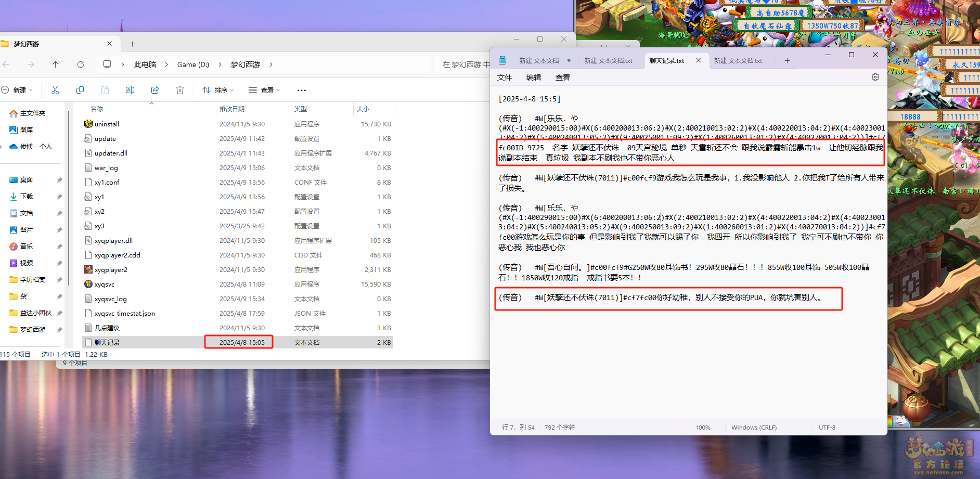Click the Paste icon in Explorer toolbar
This screenshot has height=479, width=980.
point(105,90)
